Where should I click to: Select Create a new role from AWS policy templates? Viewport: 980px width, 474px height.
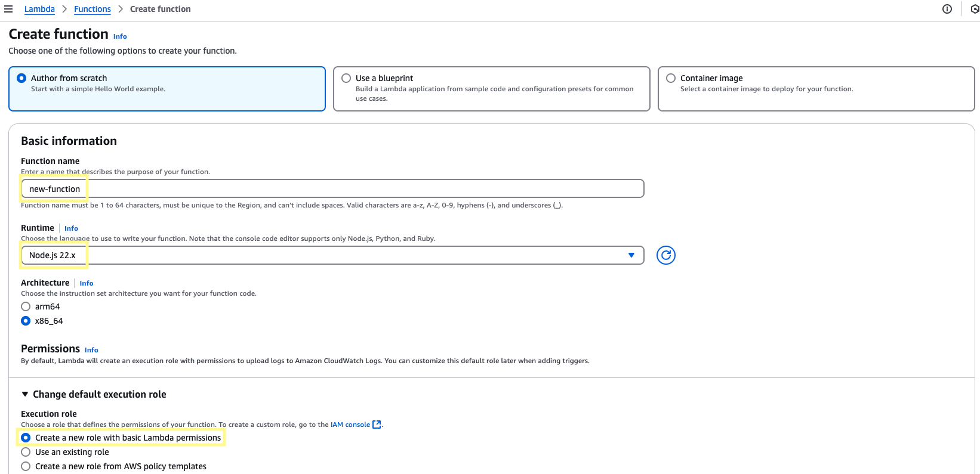click(x=26, y=466)
